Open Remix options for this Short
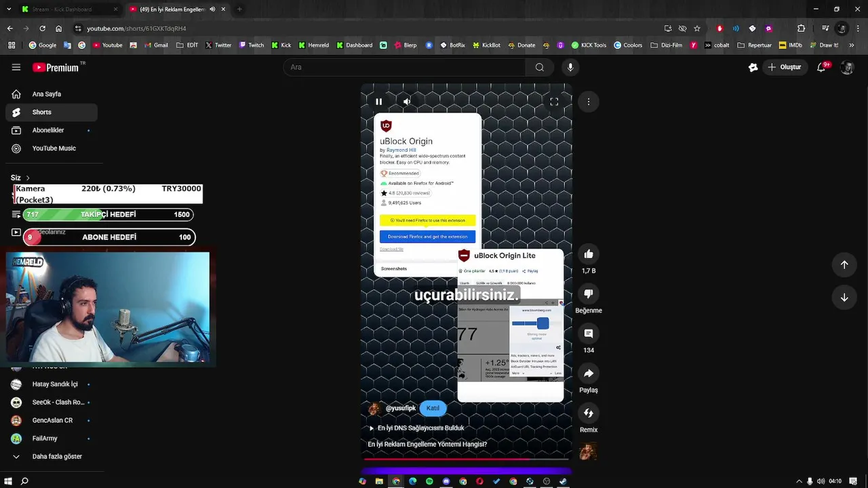This screenshot has width=868, height=488. pos(589,413)
